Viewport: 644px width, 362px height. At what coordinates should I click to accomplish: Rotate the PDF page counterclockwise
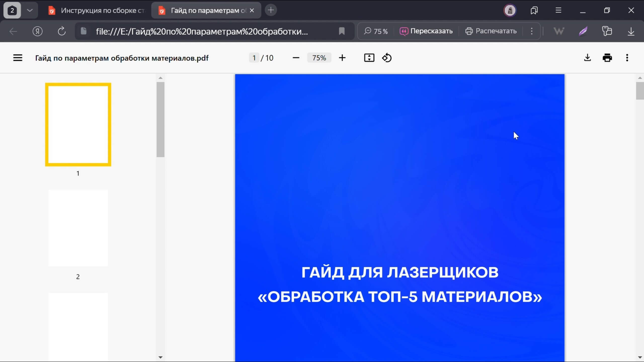point(387,58)
